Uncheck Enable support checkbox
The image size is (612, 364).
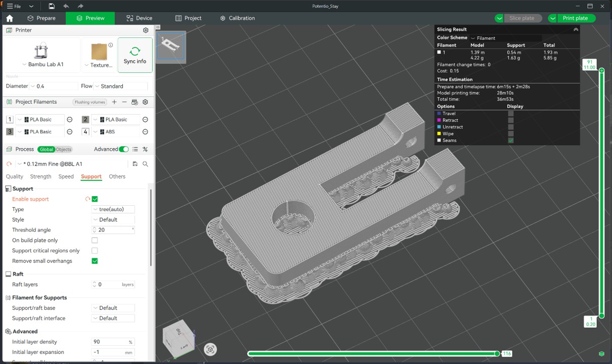(x=95, y=199)
